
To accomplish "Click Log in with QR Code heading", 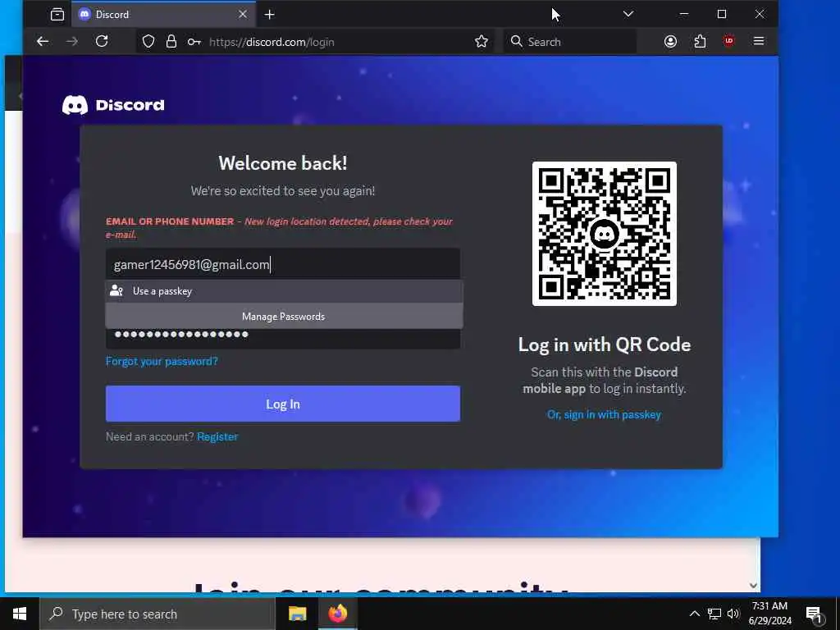I will [x=605, y=345].
